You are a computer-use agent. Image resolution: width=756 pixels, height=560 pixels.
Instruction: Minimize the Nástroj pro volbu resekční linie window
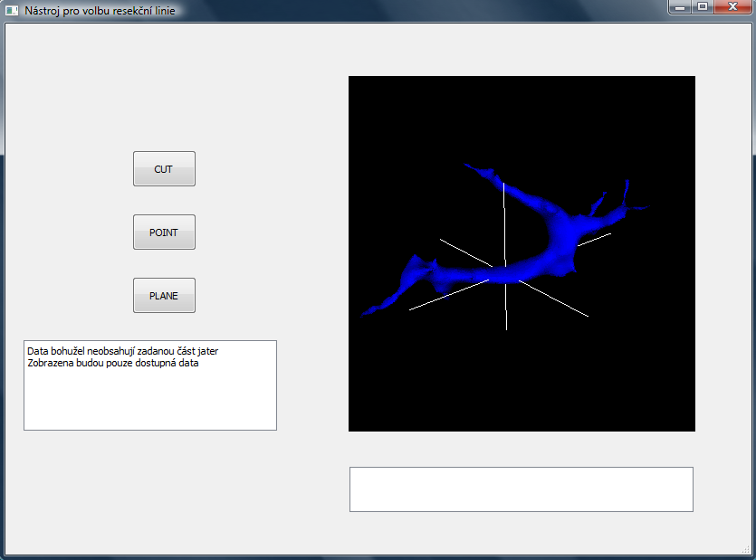680,6
